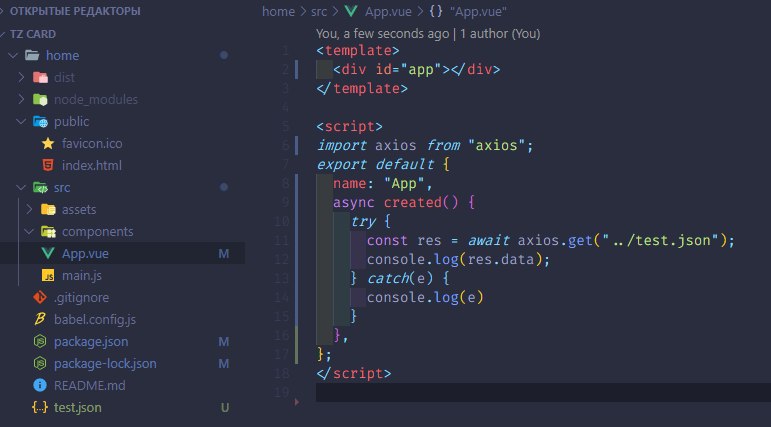Click App.vue file segment in breadcrumb

point(388,11)
